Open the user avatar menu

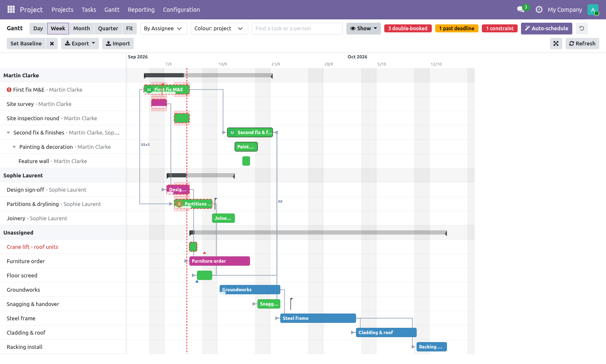click(x=593, y=10)
